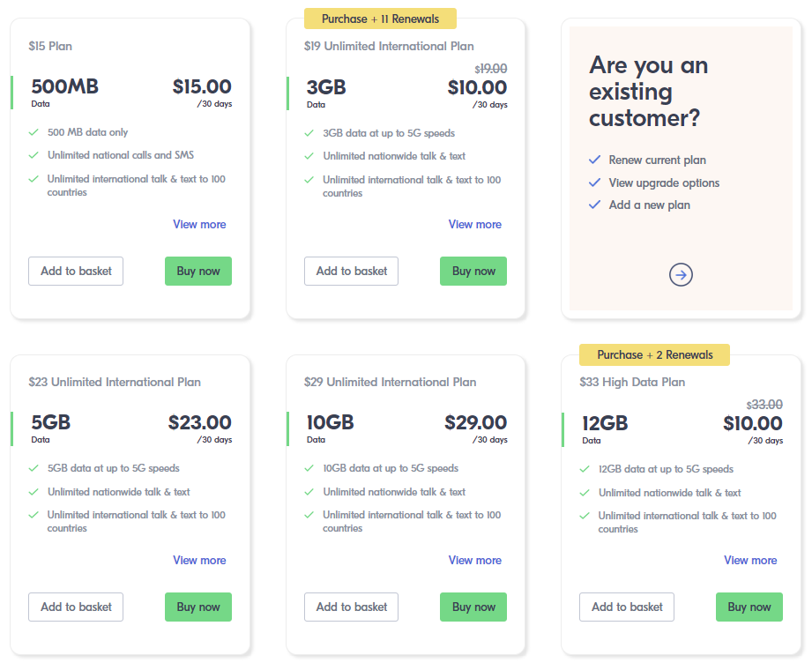This screenshot has width=812, height=663.
Task: Open View more for the $23 plan
Action: click(199, 560)
